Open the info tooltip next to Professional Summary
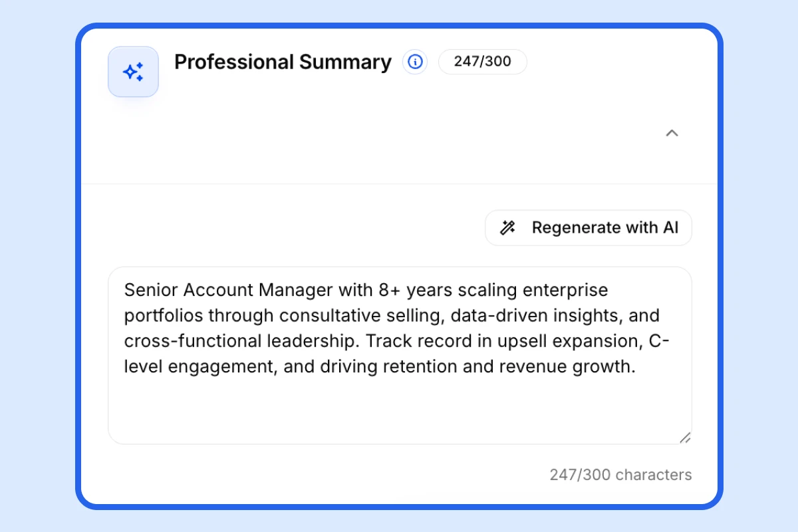Viewport: 798px width, 532px height. pyautogui.click(x=414, y=62)
